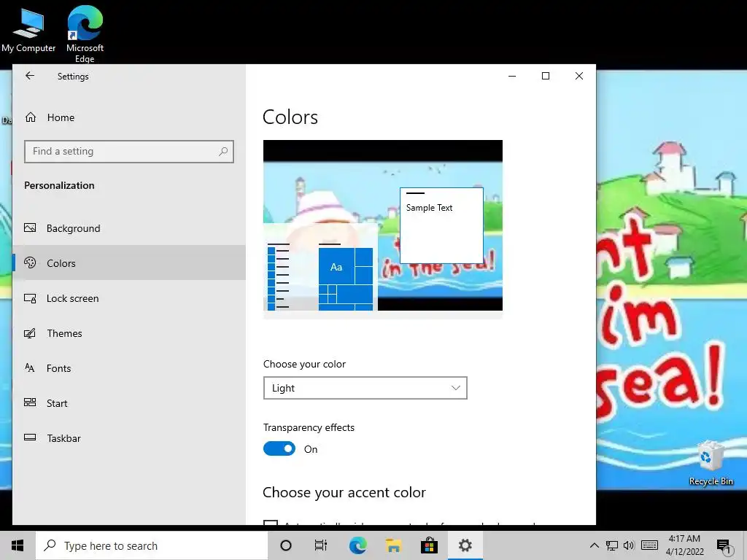This screenshot has height=560, width=747.
Task: Click the Lock screen icon in sidebar
Action: pos(30,298)
